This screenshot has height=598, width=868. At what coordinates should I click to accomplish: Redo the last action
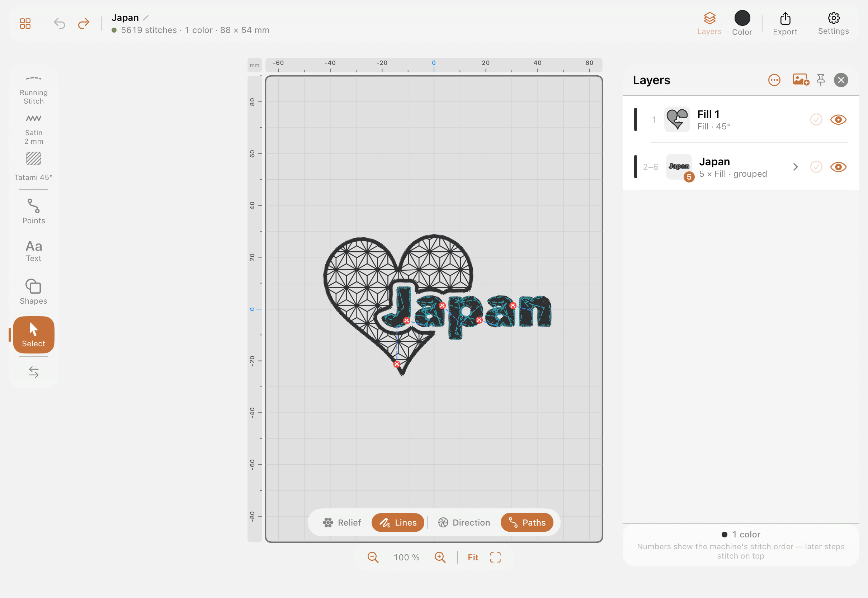click(84, 24)
